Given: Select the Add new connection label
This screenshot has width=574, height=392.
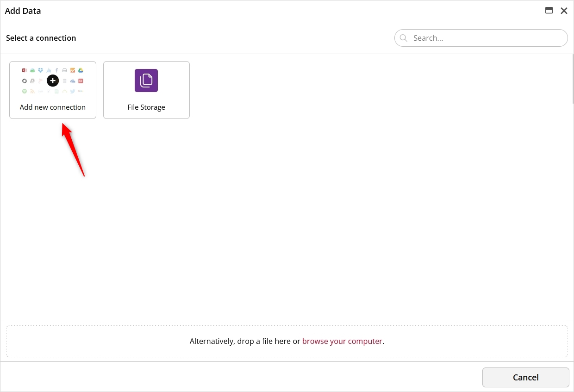Looking at the screenshot, I should pyautogui.click(x=53, y=107).
